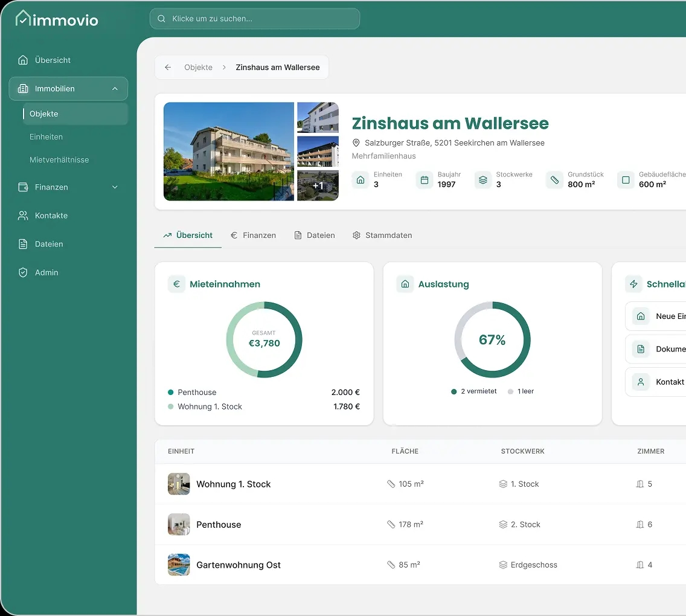
Task: Select the Übersicht home icon in sidebar
Action: tap(24, 60)
